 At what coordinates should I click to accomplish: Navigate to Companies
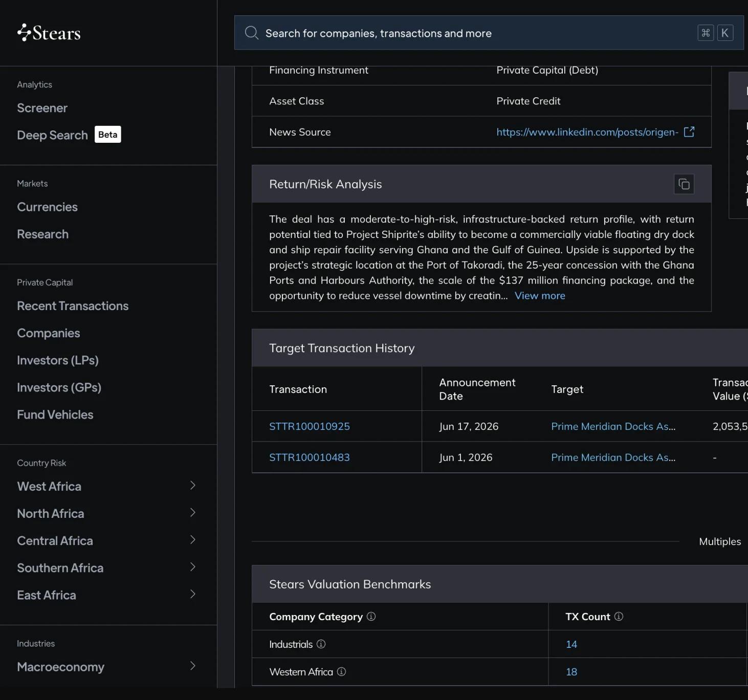pos(49,333)
